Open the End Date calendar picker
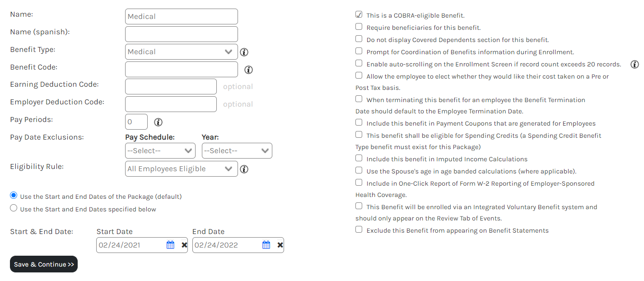644x281 pixels. point(266,245)
